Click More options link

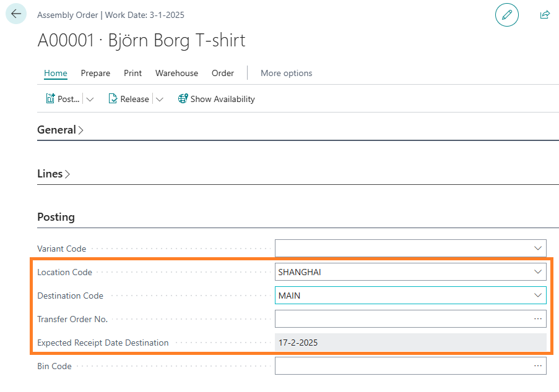click(x=286, y=73)
